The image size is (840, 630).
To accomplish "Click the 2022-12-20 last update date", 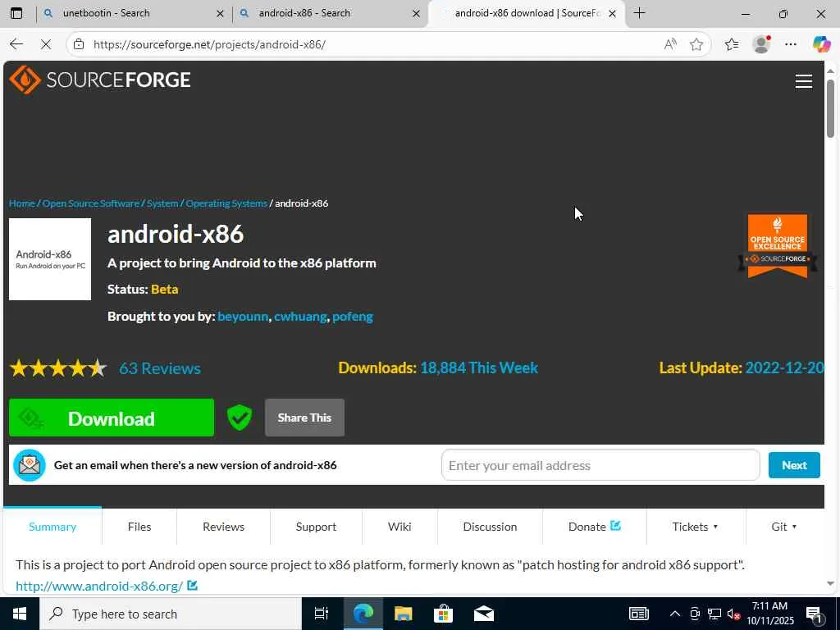I will click(784, 368).
